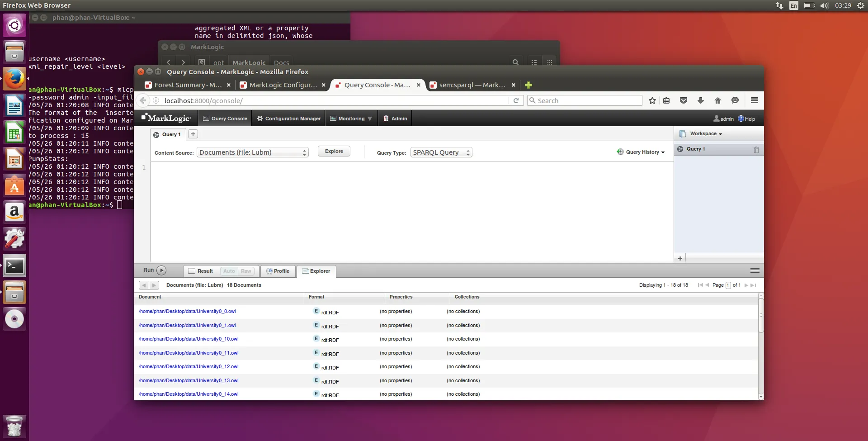Open Firefox downloads arrow icon
This screenshot has height=441, width=868.
(701, 100)
